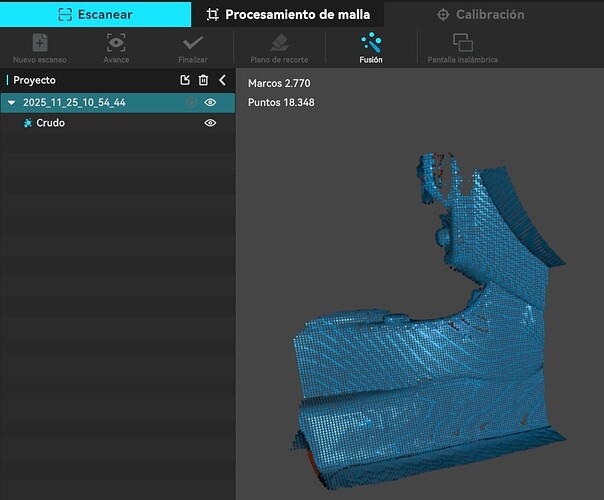Image resolution: width=604 pixels, height=500 pixels.
Task: Click the Finalizar checkmark icon
Action: (192, 43)
